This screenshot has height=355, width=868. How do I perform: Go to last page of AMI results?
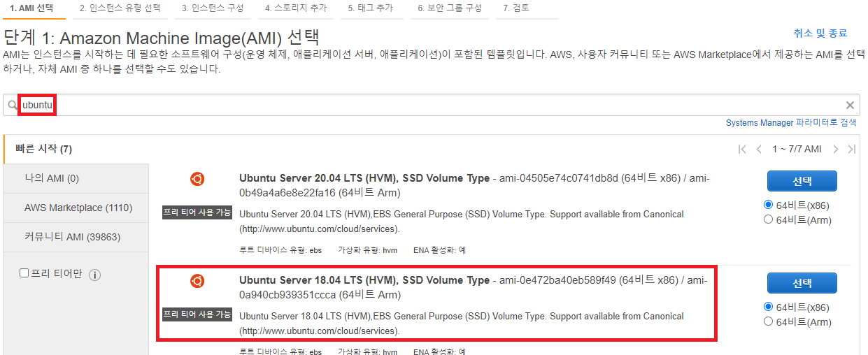[851, 149]
